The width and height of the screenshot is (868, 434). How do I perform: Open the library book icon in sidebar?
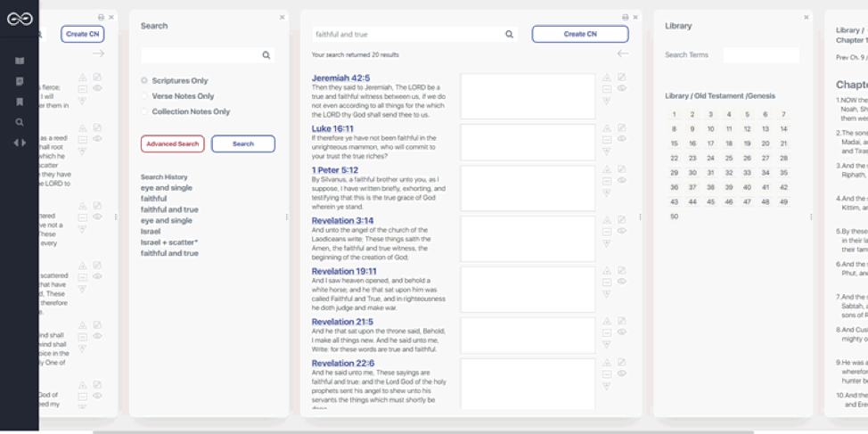(20, 61)
